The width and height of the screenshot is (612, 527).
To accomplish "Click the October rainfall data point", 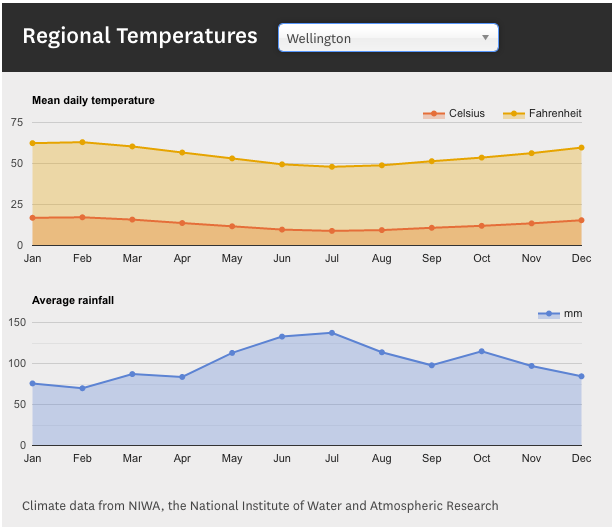I will 482,351.
